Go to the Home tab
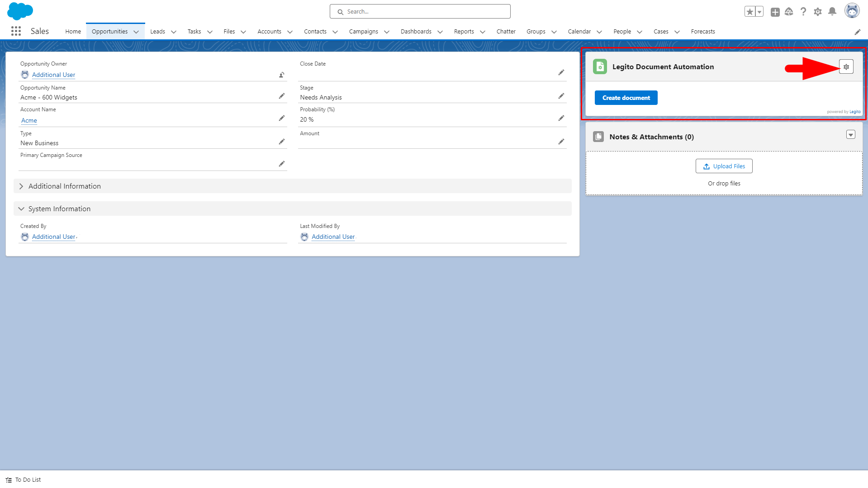This screenshot has width=868, height=488. [x=73, y=31]
